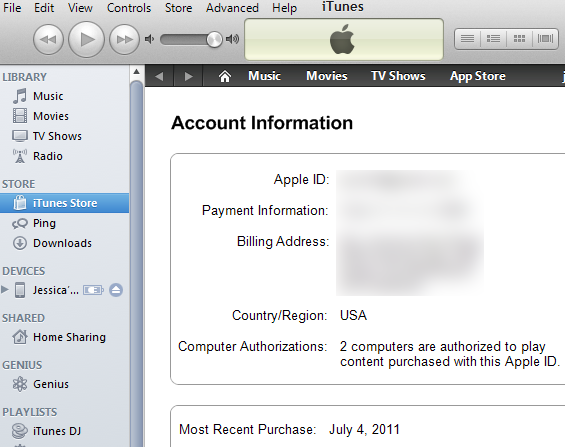Open the App Store tab

point(477,76)
